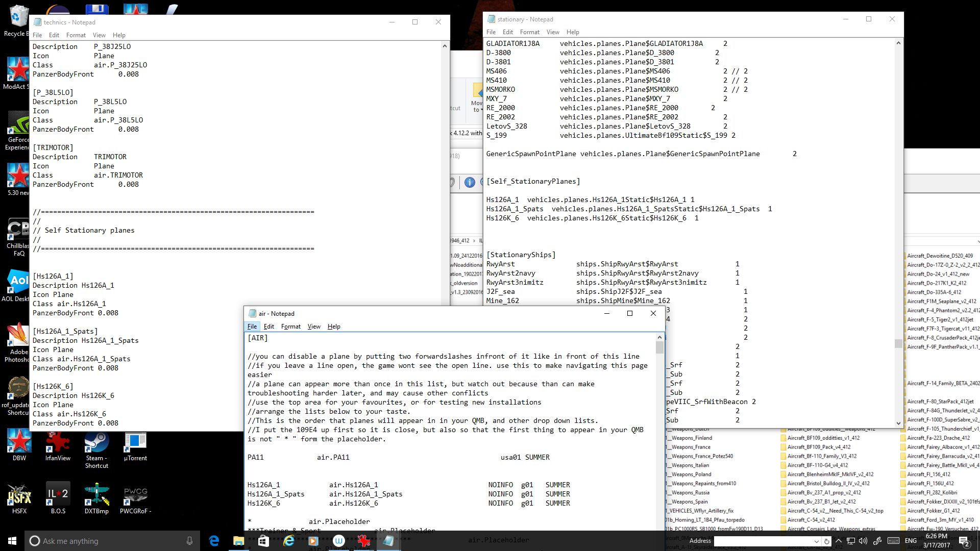This screenshot has height=551, width=980.
Task: Click the stationary Notepad scroll down arrow
Action: 898,423
